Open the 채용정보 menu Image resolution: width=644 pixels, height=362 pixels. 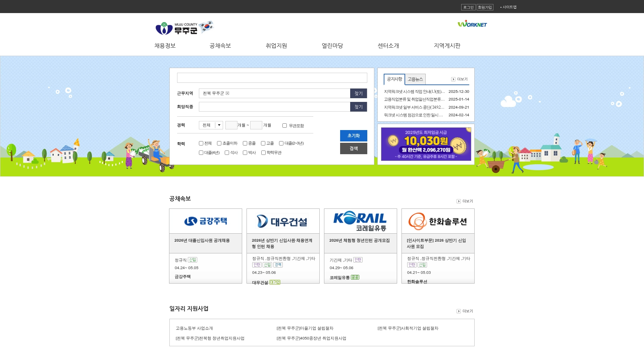click(x=165, y=46)
